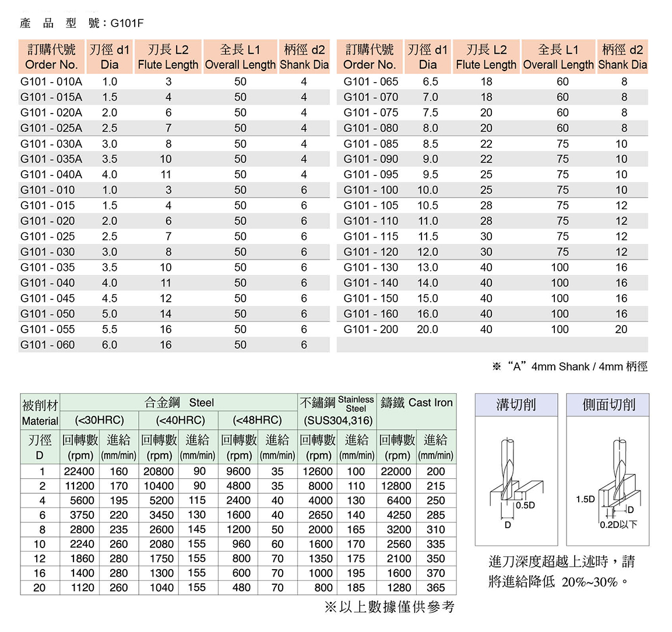This screenshot has height=632, width=672.
Task: Click the 鑄鐵 Cast Iron header
Action: pyautogui.click(x=416, y=402)
